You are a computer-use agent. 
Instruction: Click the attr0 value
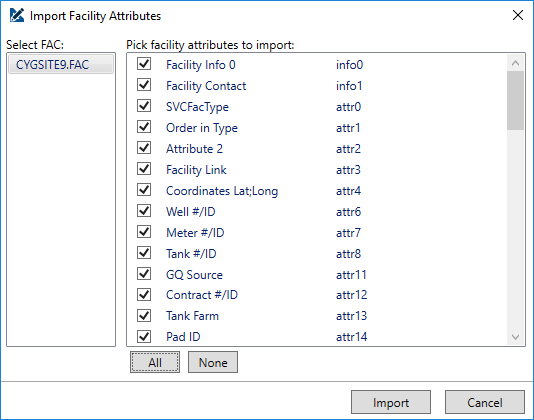tap(348, 107)
